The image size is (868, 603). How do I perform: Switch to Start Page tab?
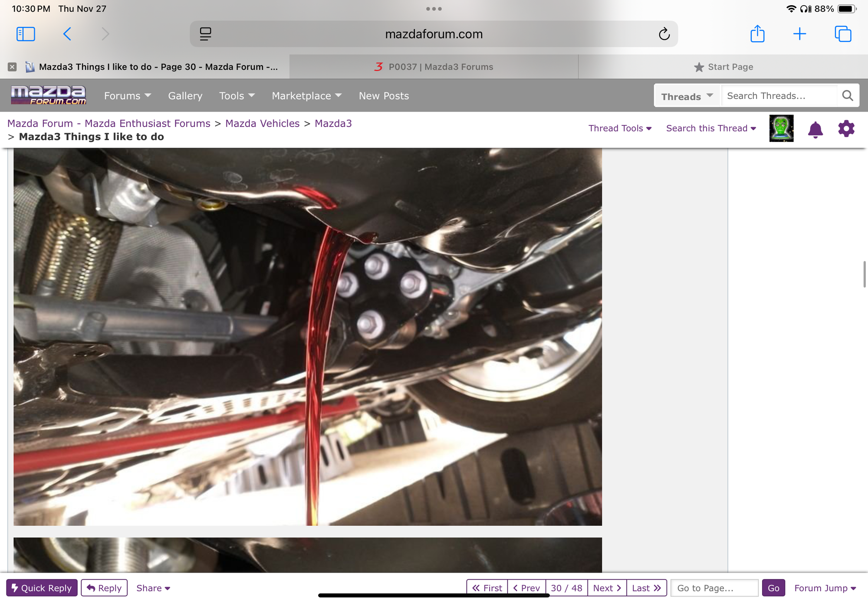click(x=723, y=67)
